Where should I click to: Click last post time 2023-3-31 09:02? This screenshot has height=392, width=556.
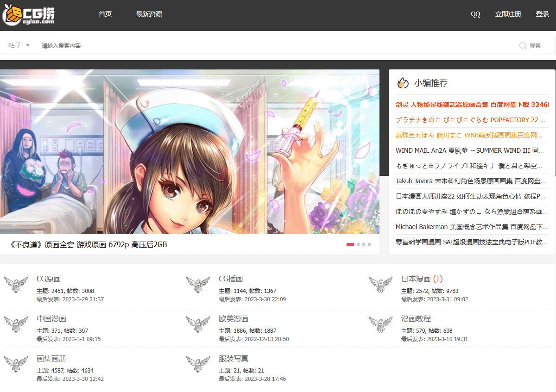[448, 299]
